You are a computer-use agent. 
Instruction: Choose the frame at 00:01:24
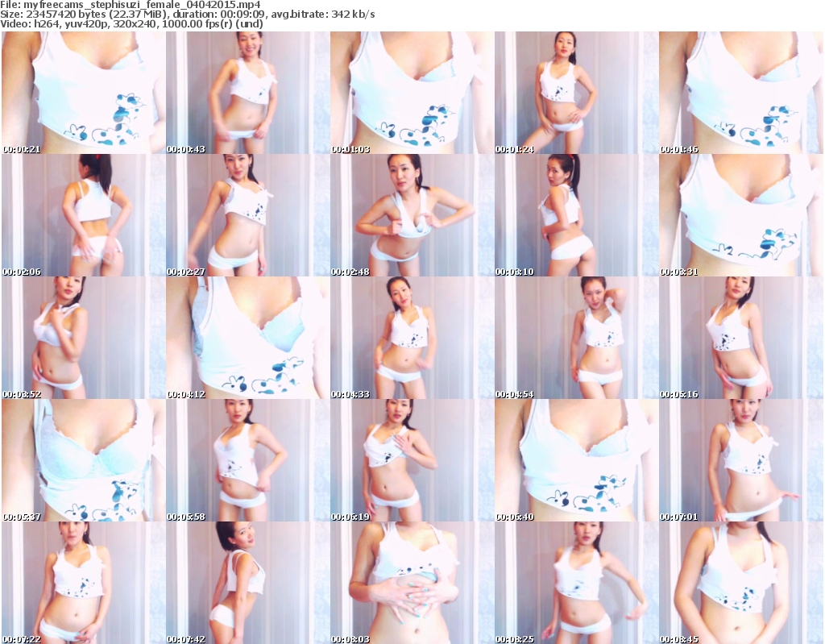click(576, 92)
